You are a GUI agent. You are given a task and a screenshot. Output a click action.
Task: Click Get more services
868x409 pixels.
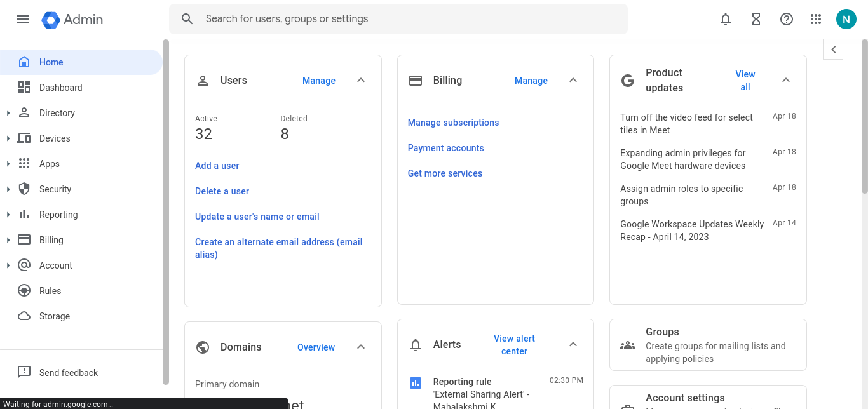point(445,173)
